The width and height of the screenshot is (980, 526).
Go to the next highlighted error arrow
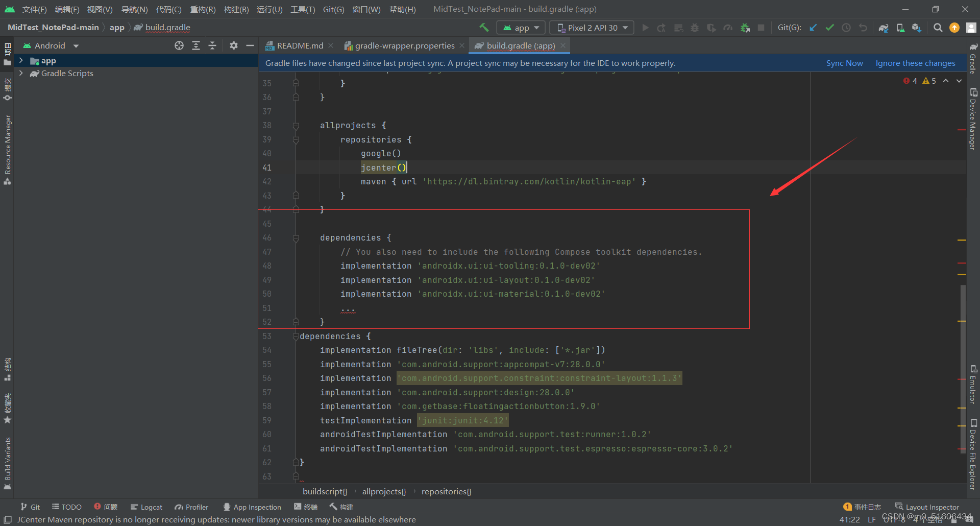959,81
